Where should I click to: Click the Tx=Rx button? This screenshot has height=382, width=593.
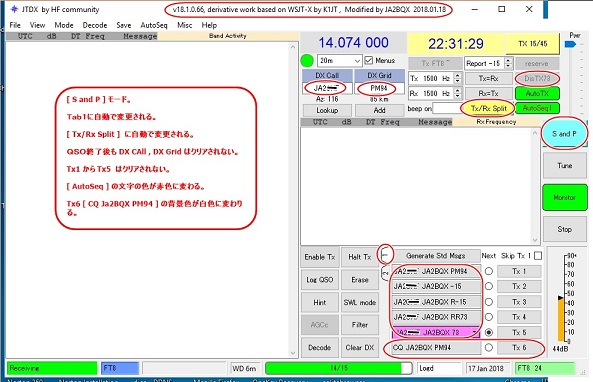pos(489,78)
